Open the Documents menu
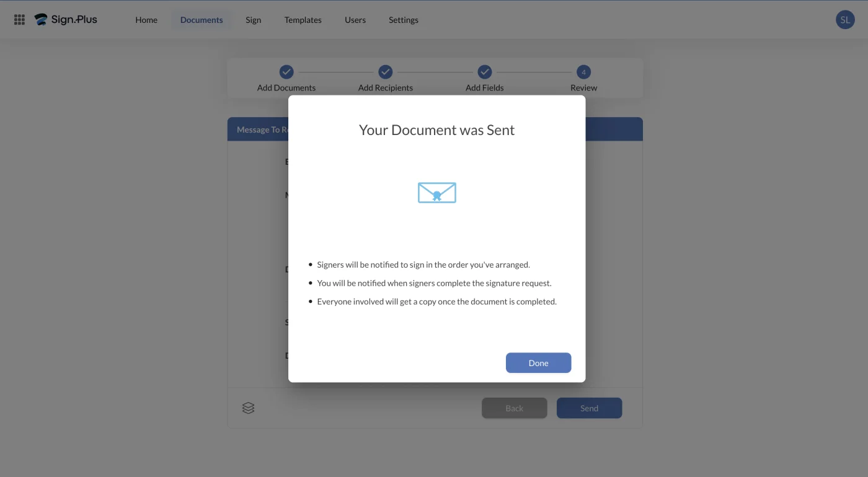 point(201,20)
